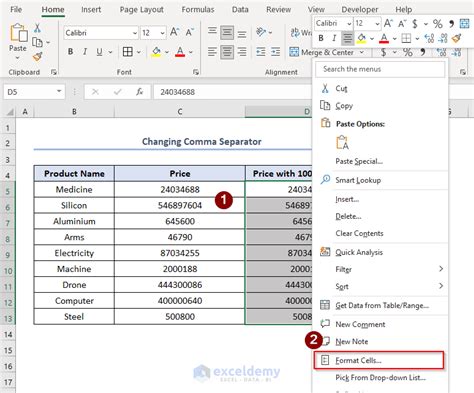Toggle Bold in the mini toolbar

tap(321, 38)
